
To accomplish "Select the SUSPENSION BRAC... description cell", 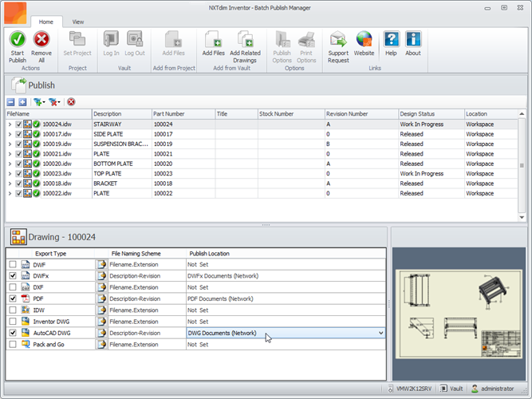I will tap(122, 144).
